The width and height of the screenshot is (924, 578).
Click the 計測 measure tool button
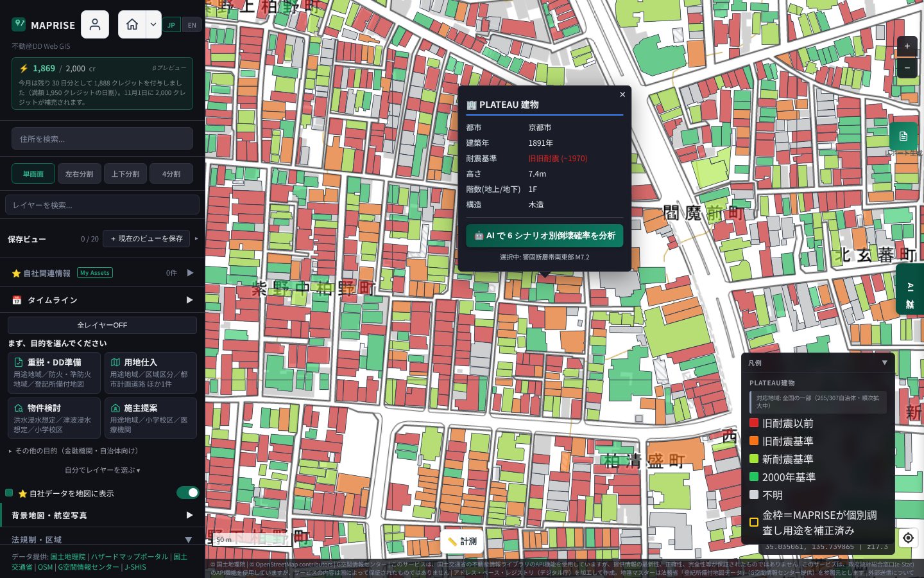[462, 541]
